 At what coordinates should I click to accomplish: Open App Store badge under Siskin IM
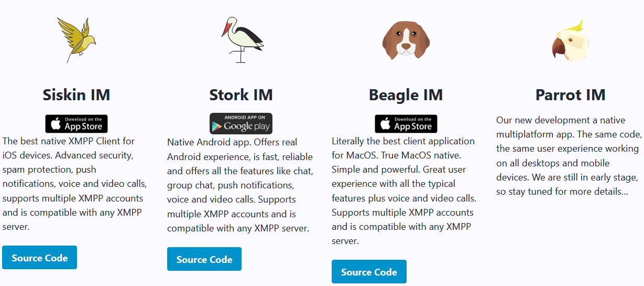pyautogui.click(x=77, y=124)
